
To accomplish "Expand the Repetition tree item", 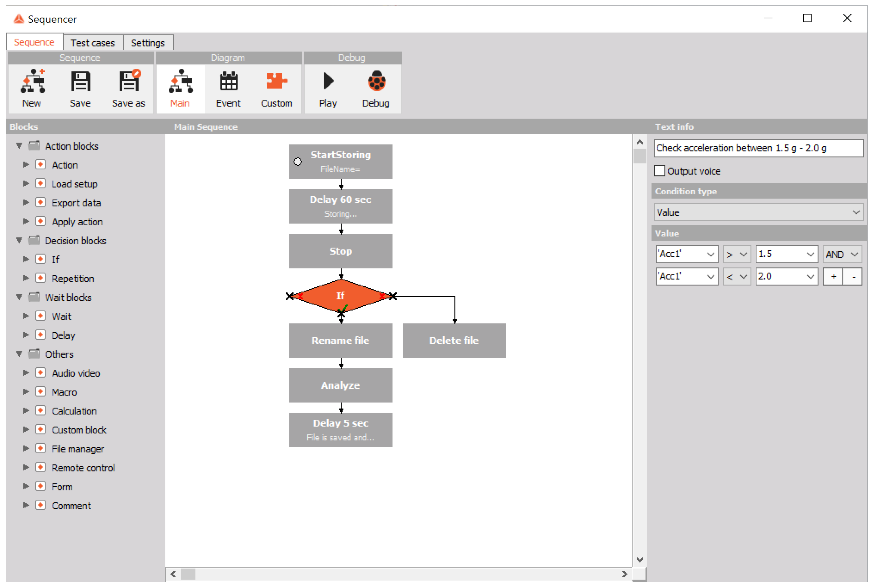I will tap(26, 278).
